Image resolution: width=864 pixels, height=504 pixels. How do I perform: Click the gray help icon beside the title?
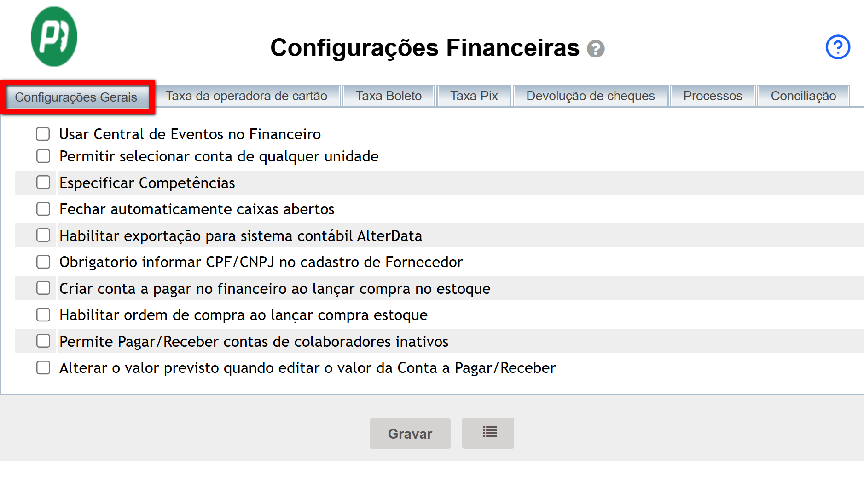click(595, 49)
